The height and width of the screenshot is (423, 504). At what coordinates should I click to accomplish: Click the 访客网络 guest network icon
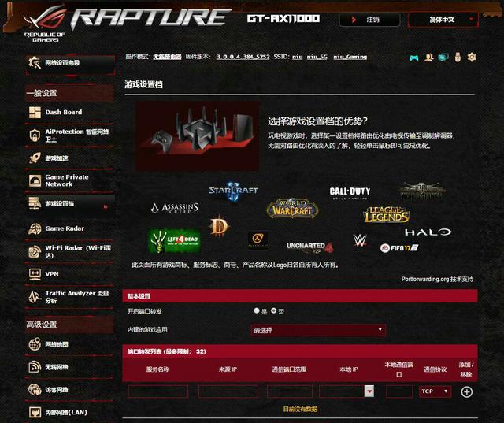pyautogui.click(x=35, y=390)
